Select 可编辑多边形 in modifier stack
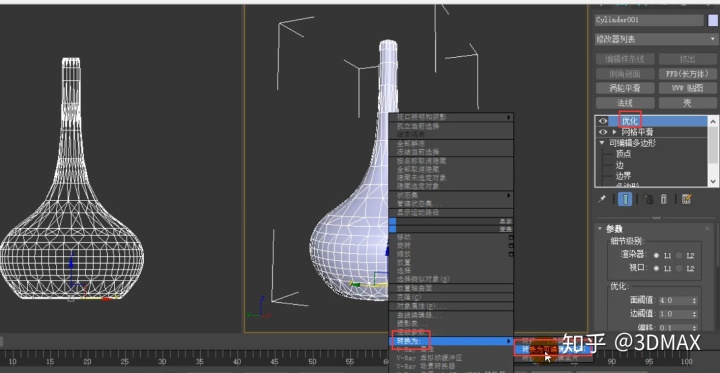The width and height of the screenshot is (720, 373). click(632, 143)
